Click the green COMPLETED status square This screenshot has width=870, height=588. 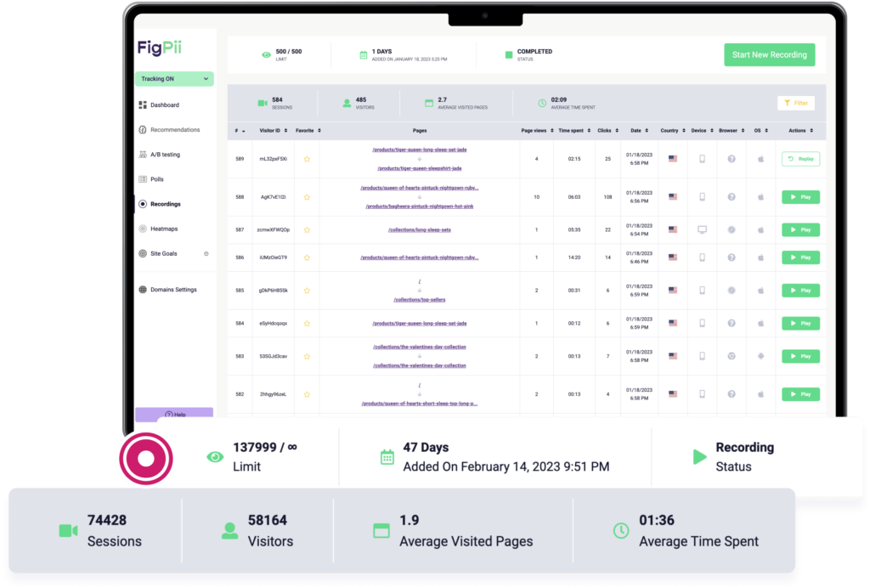pyautogui.click(x=509, y=55)
